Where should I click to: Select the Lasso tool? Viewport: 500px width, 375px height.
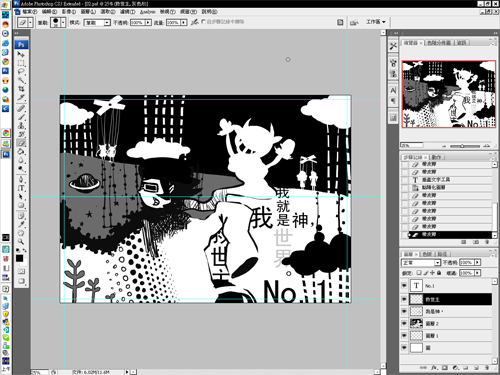coord(21,72)
